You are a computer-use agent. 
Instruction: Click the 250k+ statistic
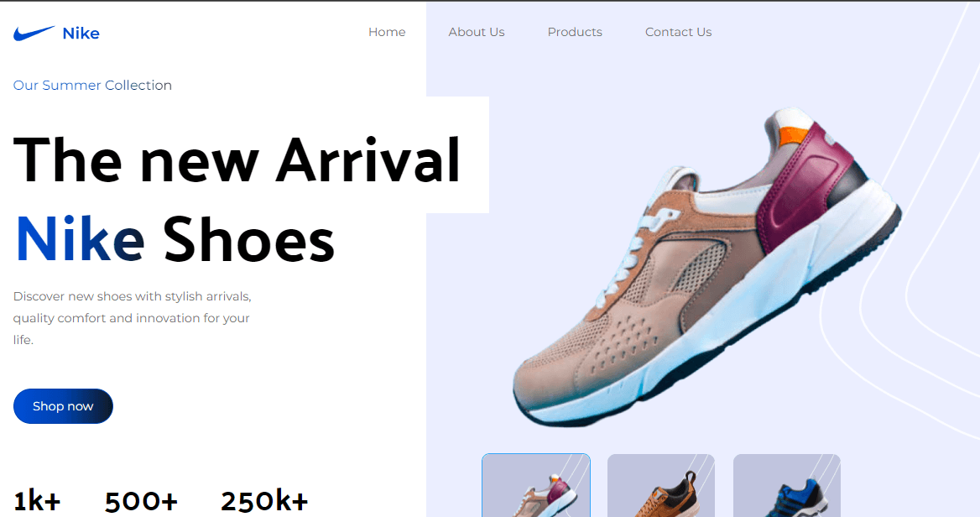[264, 501]
